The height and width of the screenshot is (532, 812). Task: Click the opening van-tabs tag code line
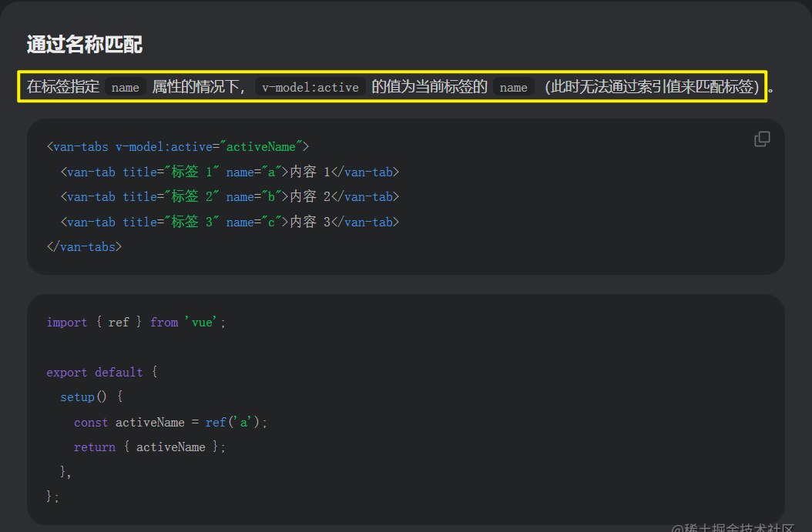178,147
